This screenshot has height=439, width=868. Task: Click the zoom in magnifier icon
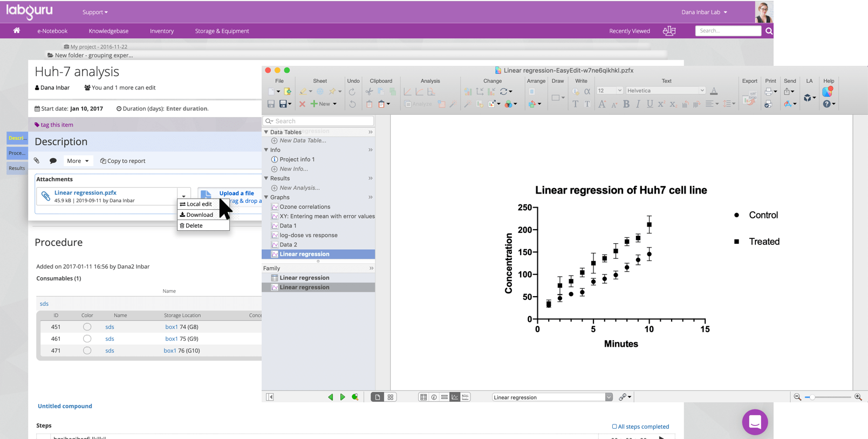[858, 397]
